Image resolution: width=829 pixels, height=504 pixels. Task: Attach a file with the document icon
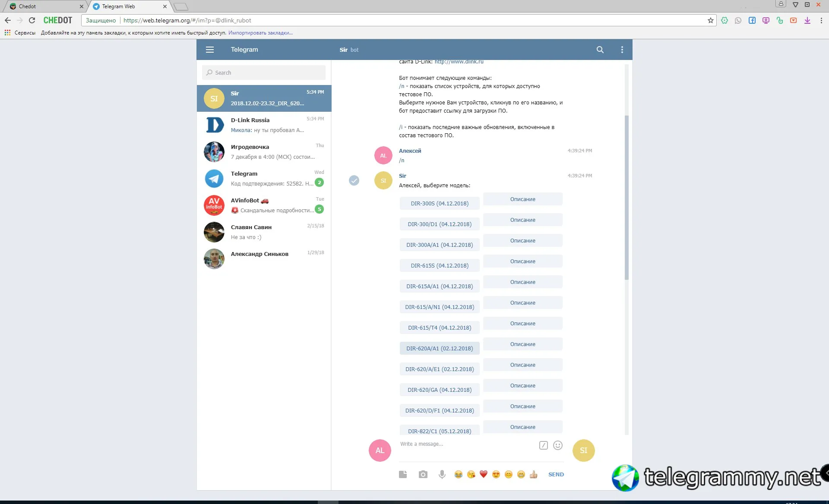pos(403,474)
